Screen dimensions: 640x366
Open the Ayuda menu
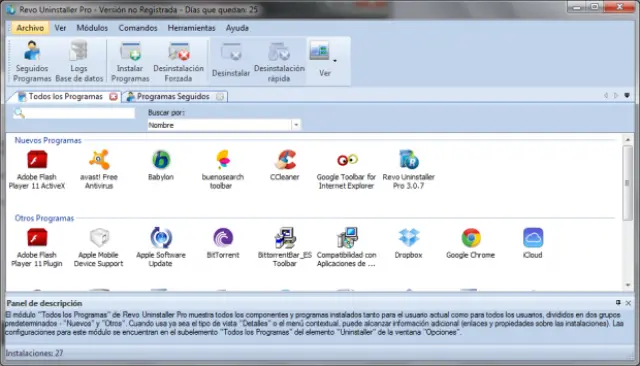pyautogui.click(x=237, y=28)
